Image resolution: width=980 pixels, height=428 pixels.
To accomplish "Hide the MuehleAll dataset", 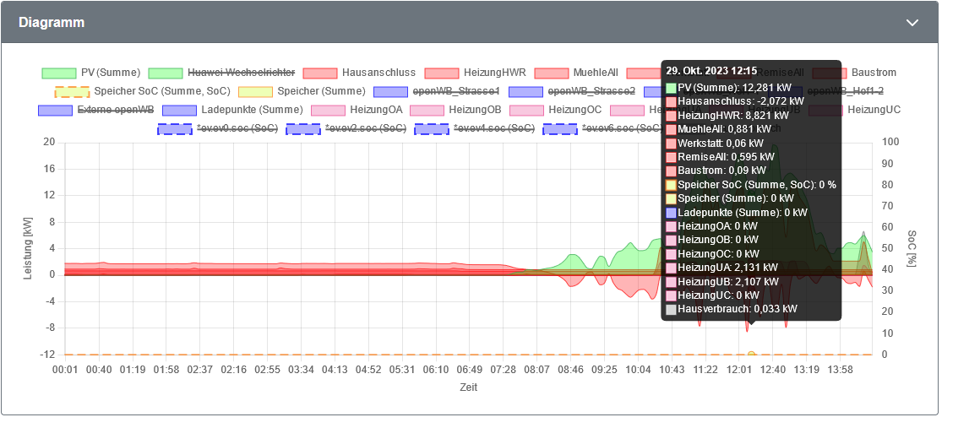I will pyautogui.click(x=577, y=73).
